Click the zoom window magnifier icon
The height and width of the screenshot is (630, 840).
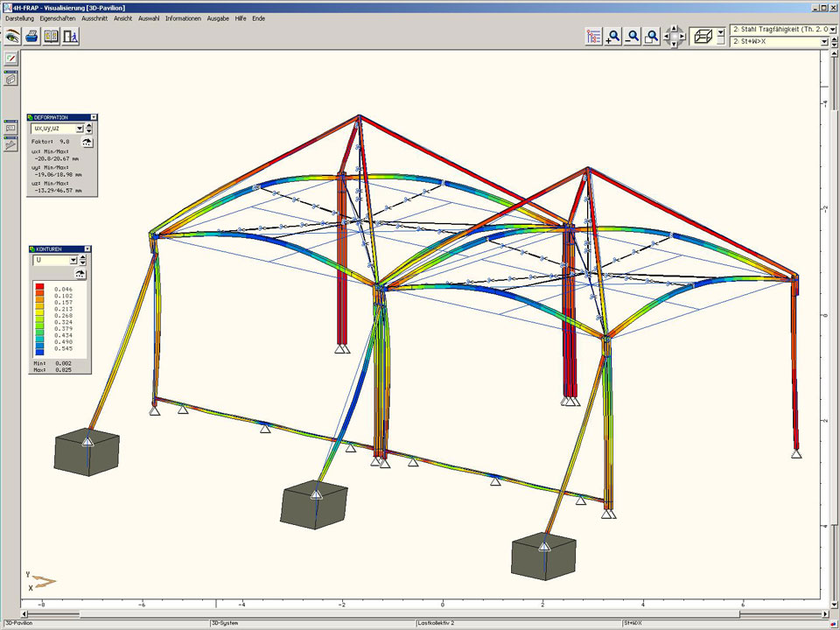pyautogui.click(x=652, y=36)
